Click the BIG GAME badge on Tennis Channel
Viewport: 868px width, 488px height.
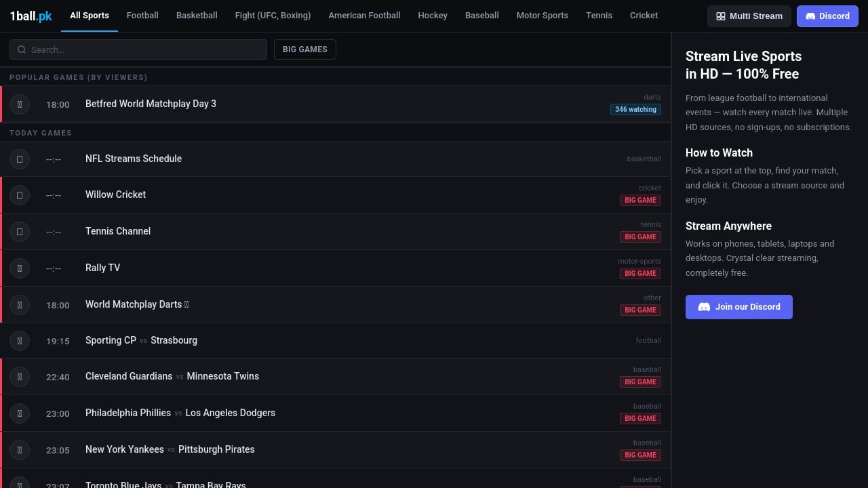coord(640,237)
